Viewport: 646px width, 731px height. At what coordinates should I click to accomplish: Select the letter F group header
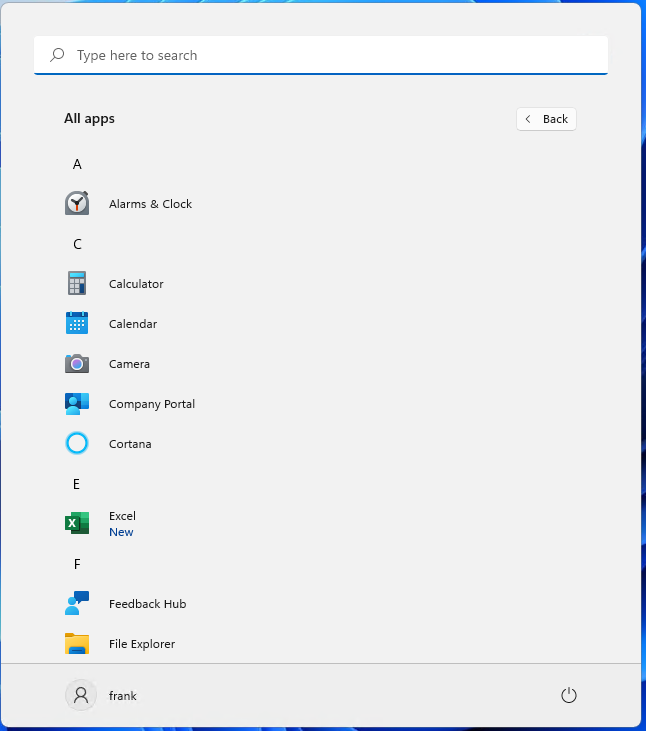coord(77,564)
